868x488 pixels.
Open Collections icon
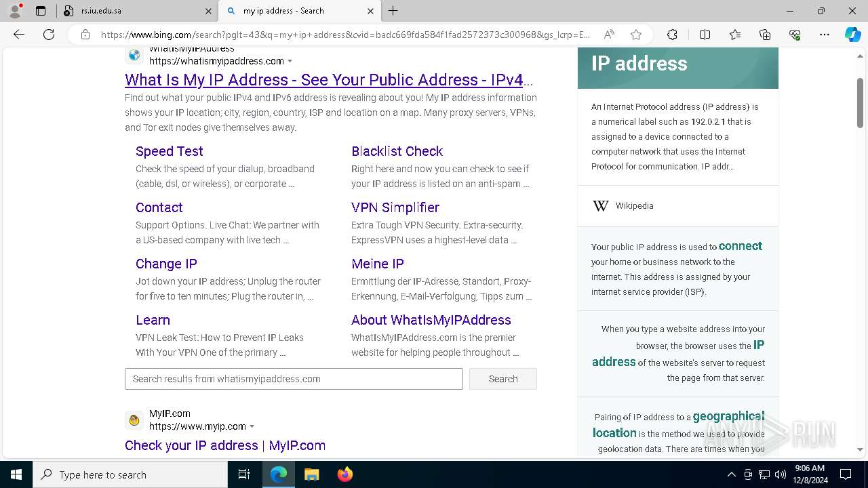(765, 35)
